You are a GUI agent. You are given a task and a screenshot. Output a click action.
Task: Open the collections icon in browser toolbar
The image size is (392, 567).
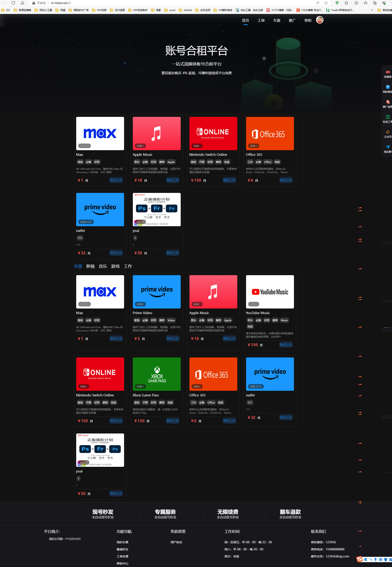(x=375, y=3)
